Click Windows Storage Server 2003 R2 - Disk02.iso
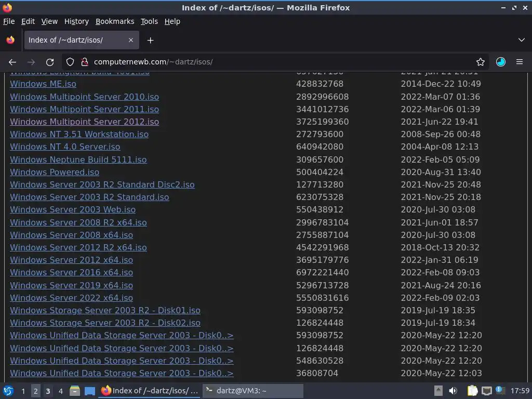The height and width of the screenshot is (399, 532). (105, 323)
